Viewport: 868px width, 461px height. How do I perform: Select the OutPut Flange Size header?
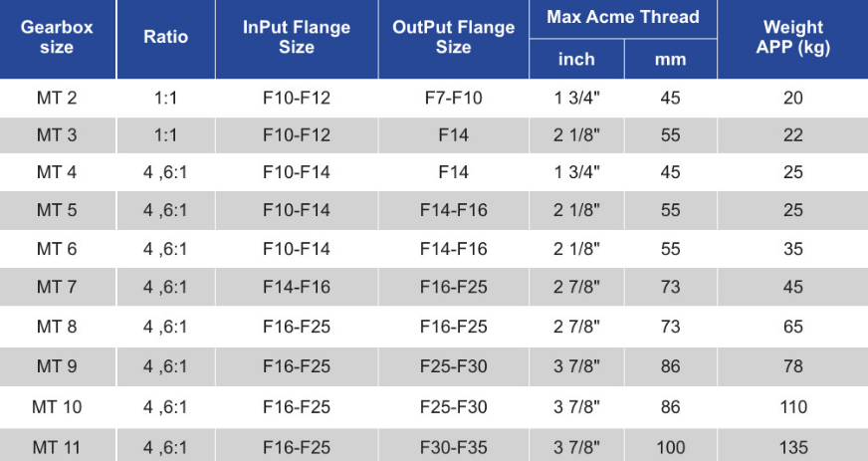[x=453, y=37]
